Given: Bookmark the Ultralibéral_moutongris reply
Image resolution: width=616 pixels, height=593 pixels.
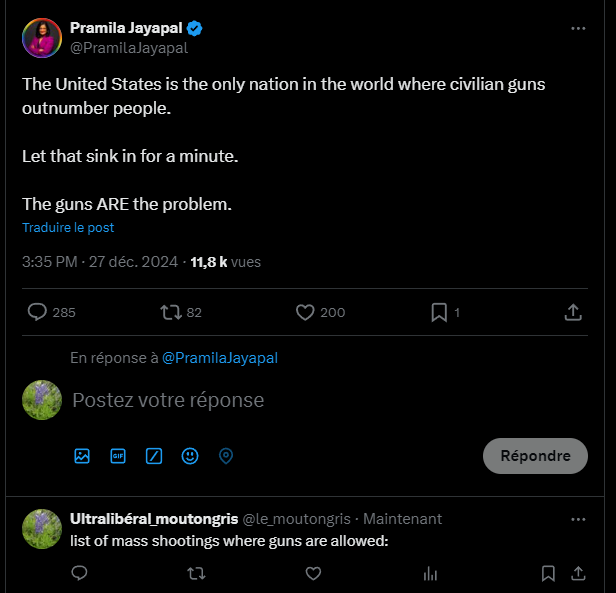Looking at the screenshot, I should coord(548,573).
